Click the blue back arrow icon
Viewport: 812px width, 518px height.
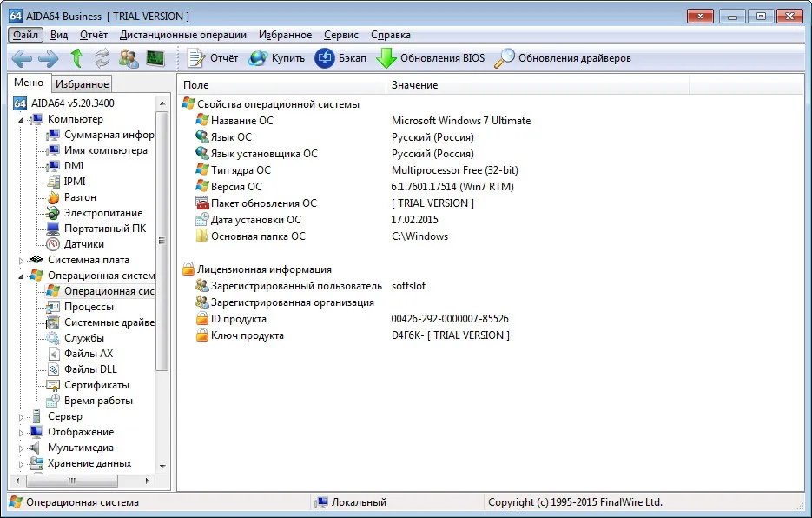coord(22,58)
